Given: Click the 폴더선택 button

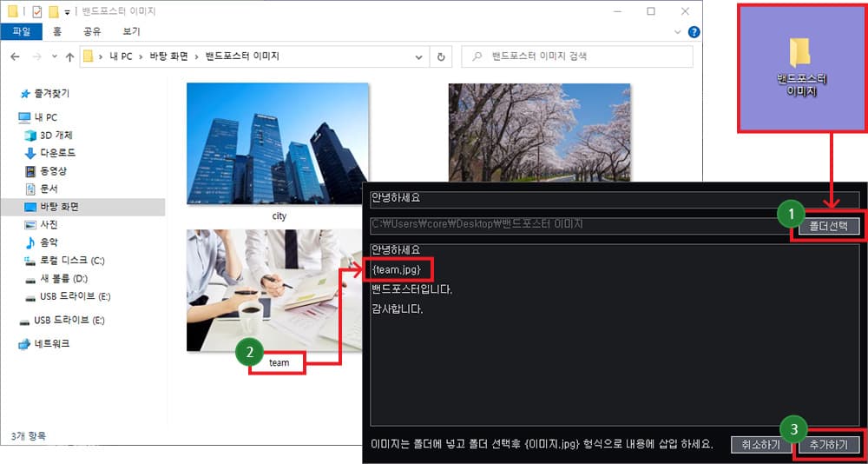Looking at the screenshot, I should (829, 226).
